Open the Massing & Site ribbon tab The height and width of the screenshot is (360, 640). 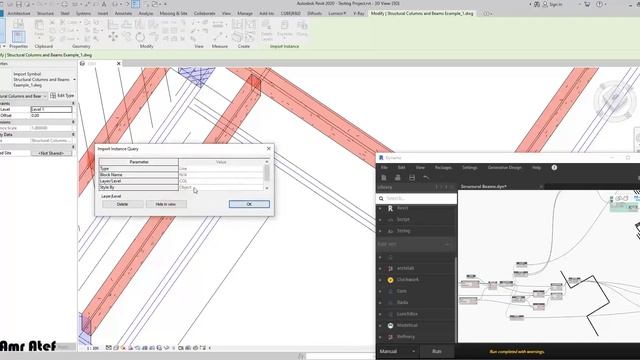(x=173, y=13)
